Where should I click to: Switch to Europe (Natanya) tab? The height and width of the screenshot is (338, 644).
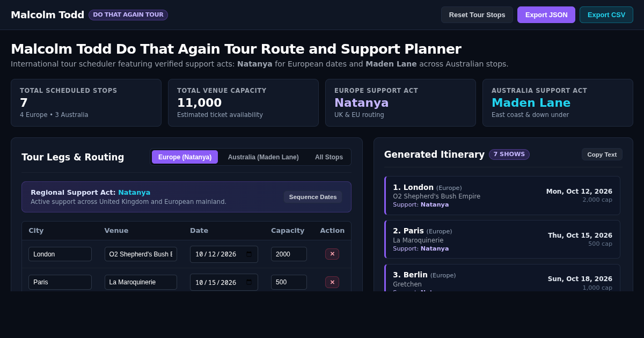click(185, 157)
